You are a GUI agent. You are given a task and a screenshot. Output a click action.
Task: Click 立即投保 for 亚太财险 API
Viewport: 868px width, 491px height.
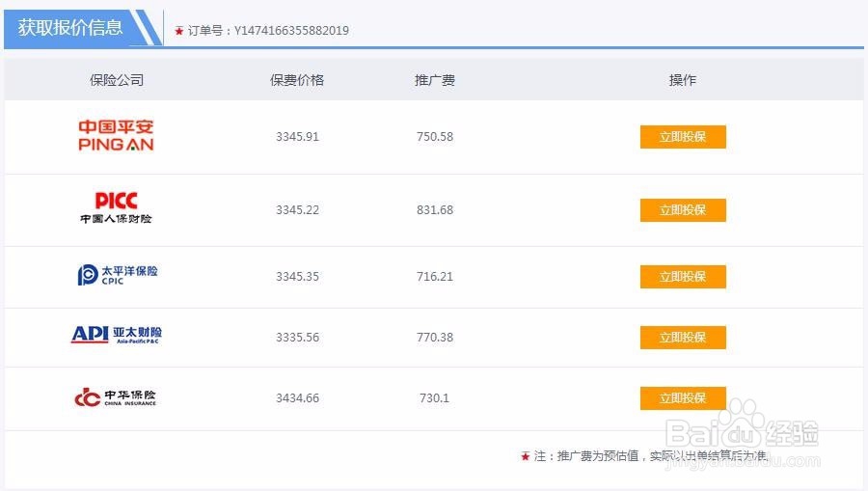683,337
